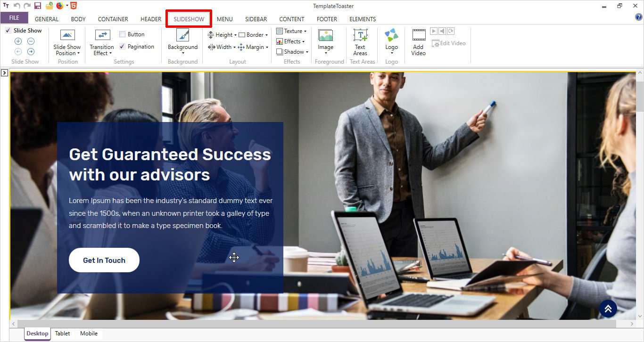The width and height of the screenshot is (644, 342).
Task: Open the Help question mark icon
Action: [x=639, y=17]
